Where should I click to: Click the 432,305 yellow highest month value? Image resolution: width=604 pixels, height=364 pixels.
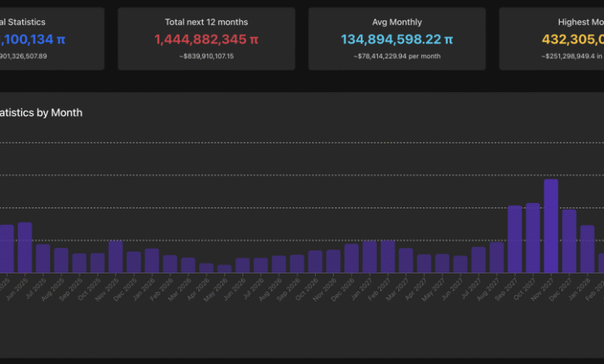pyautogui.click(x=573, y=39)
